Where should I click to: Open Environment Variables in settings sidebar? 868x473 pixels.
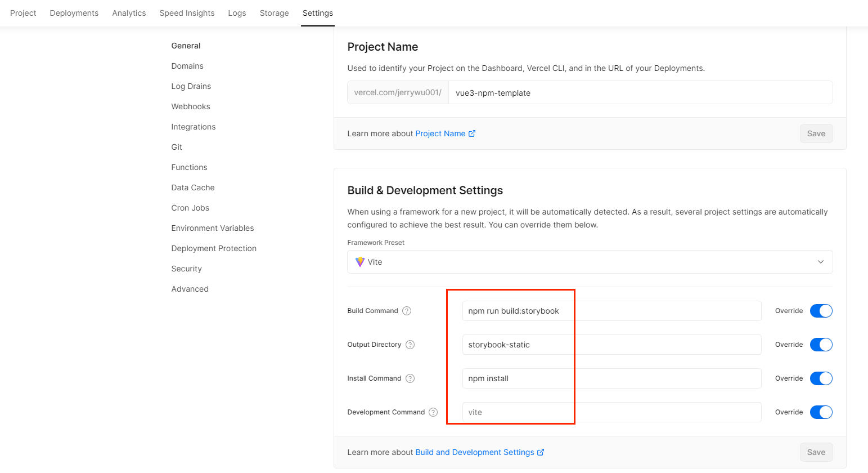[x=213, y=228]
